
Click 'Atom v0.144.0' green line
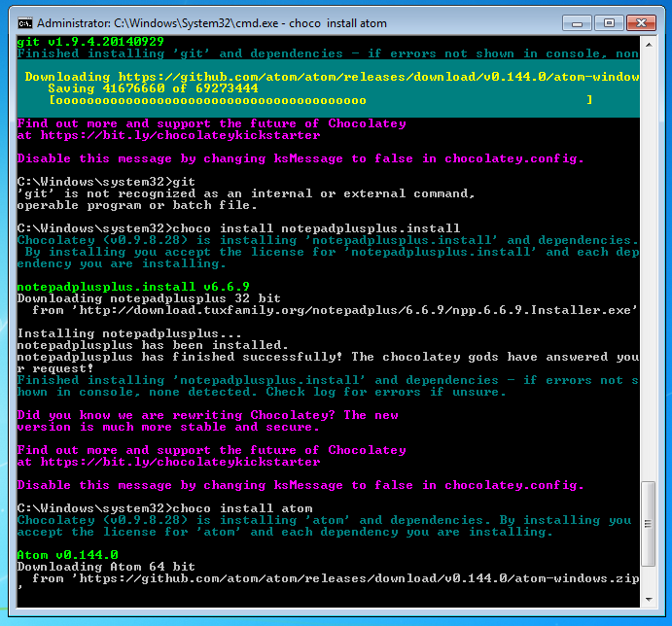pos(67,555)
